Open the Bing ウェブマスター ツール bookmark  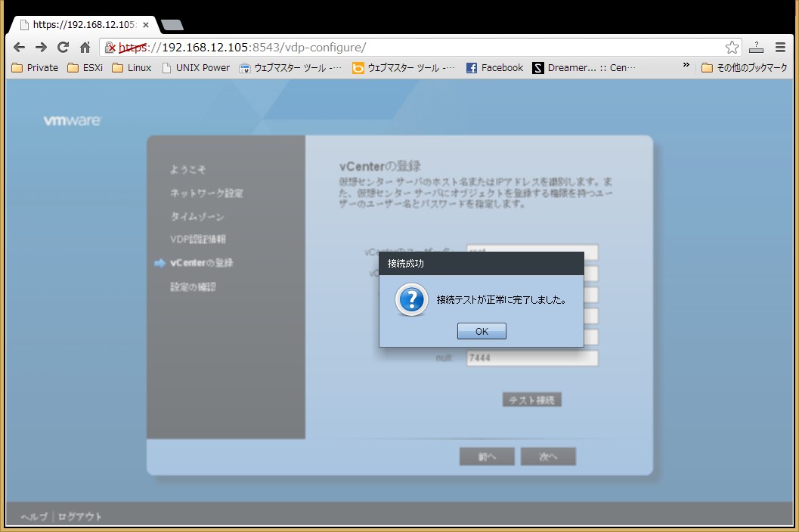pos(404,68)
